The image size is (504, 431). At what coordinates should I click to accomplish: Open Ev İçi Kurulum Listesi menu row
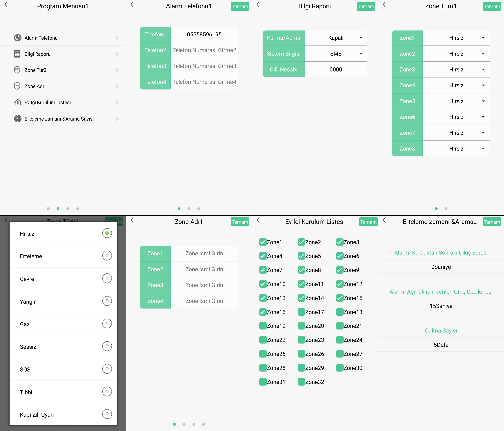(x=63, y=102)
